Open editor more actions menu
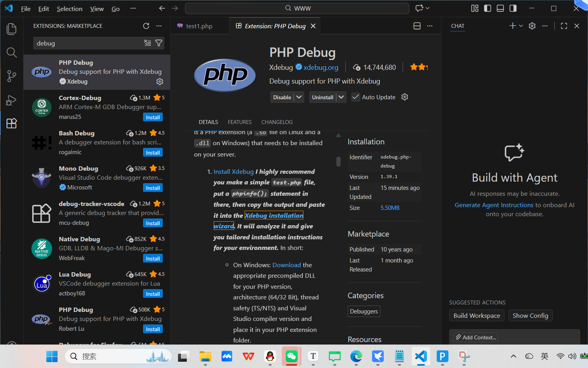Screen dimensions: 588x368 [x=430, y=26]
